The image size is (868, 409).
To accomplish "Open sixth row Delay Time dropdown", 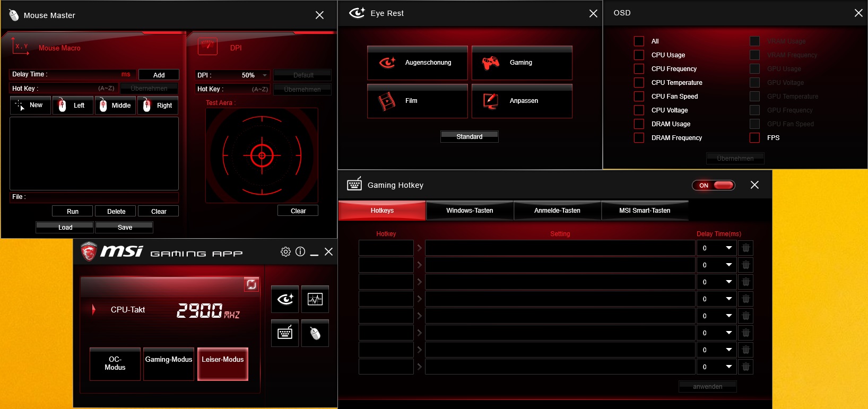I will (717, 333).
